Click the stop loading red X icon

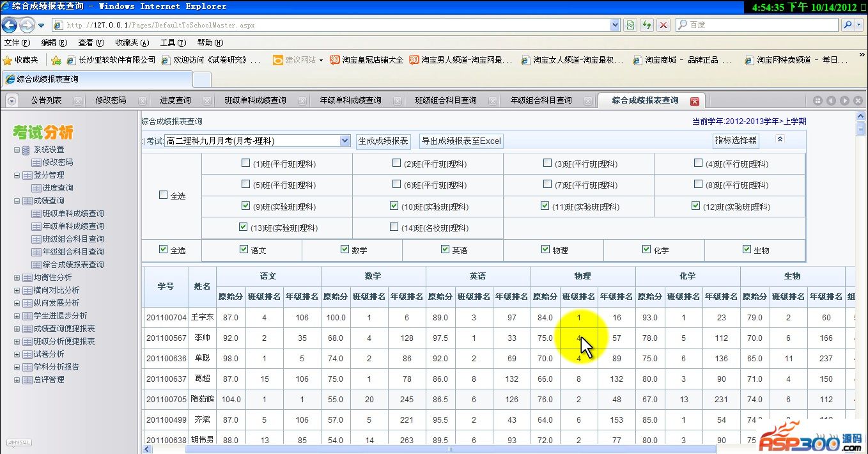tap(663, 25)
